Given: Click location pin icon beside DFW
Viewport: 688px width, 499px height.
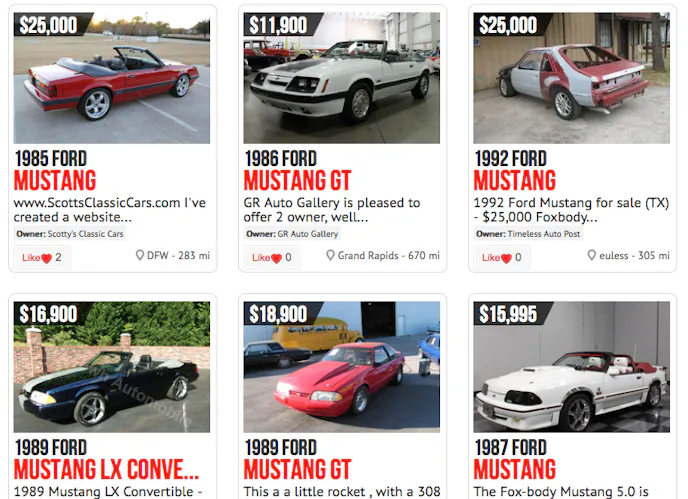Looking at the screenshot, I should 140,255.
